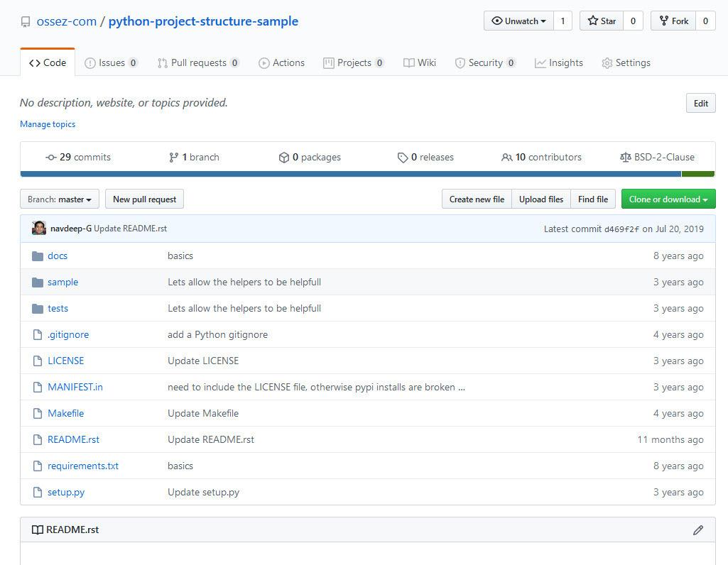
Task: Open the sample folder link
Action: tap(63, 282)
